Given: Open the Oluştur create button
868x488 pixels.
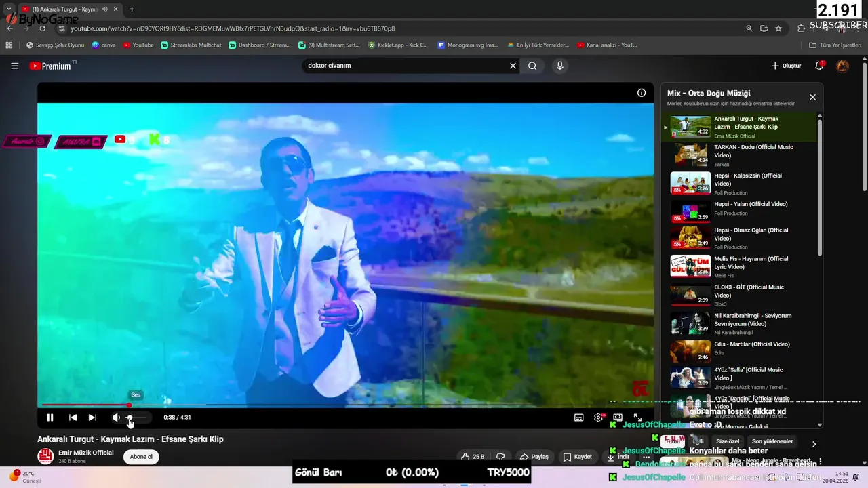Looking at the screenshot, I should (x=786, y=66).
